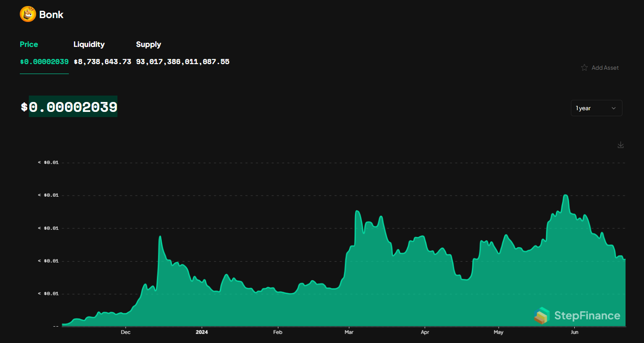
Task: Toggle Add Asset for Bonk
Action: [x=605, y=67]
